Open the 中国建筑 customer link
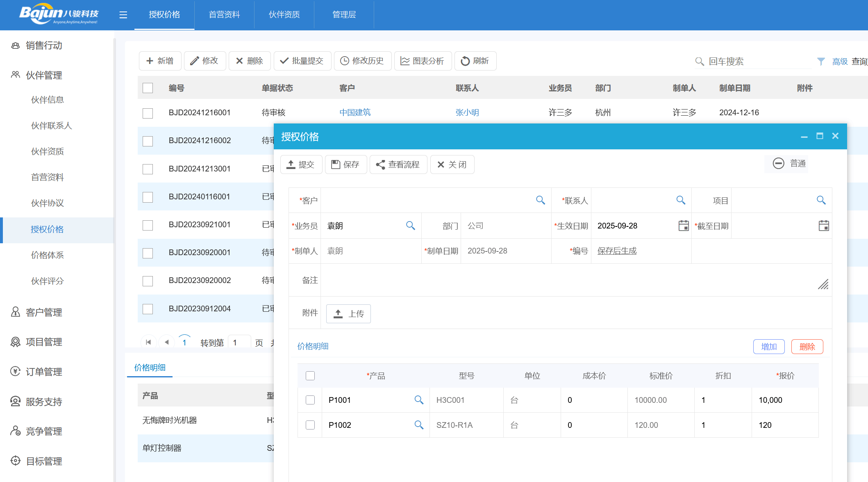868x482 pixels. coord(355,112)
